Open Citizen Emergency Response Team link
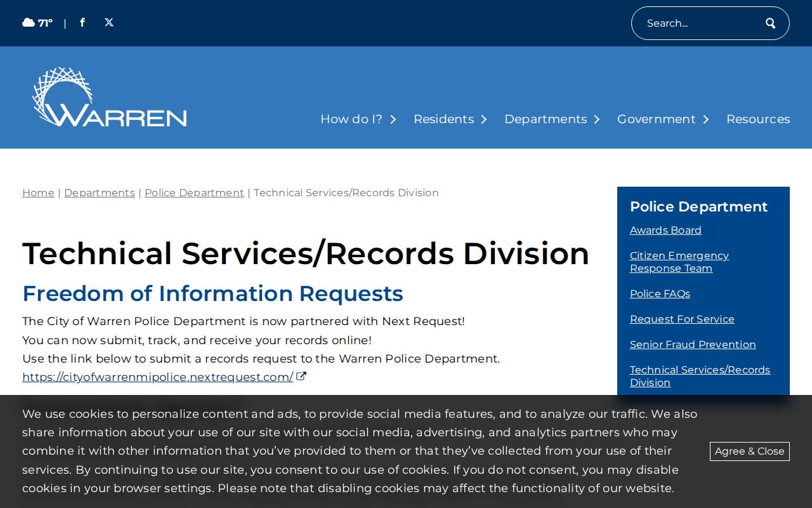Screen dimensions: 812x508 coord(679,262)
